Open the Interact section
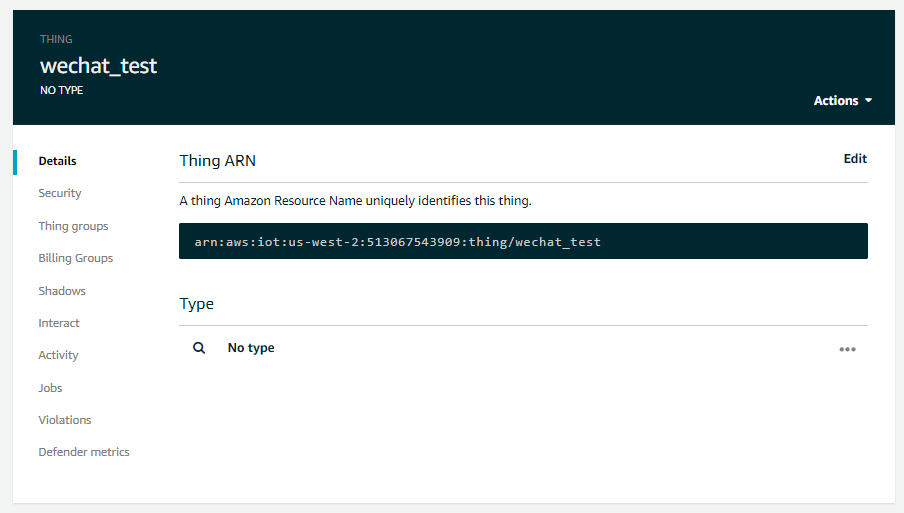Screen dimensions: 904x513 click(59, 323)
